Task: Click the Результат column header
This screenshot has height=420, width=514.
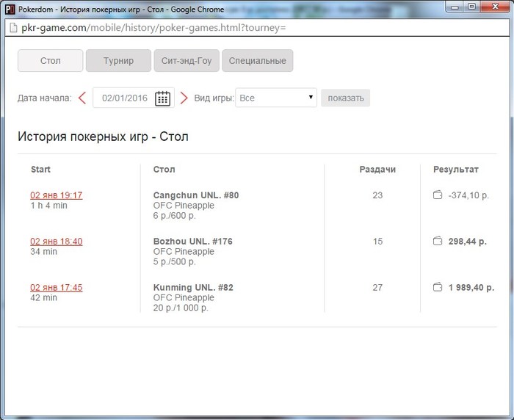Action: (456, 170)
